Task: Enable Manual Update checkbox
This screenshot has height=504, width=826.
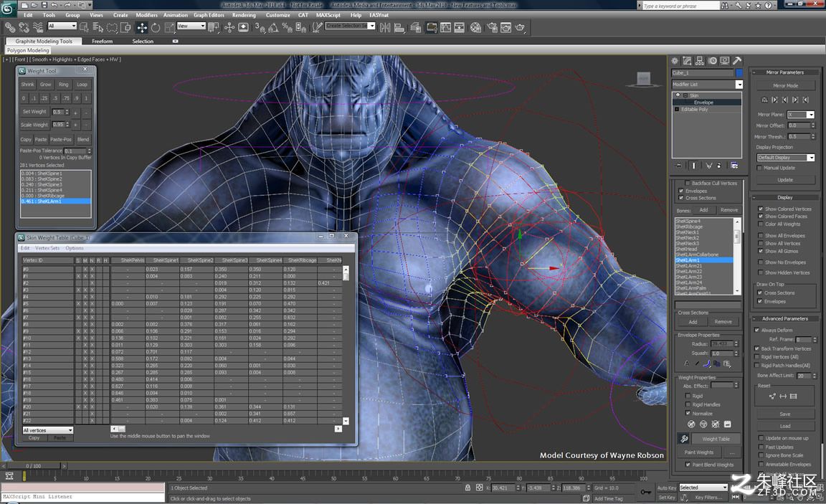Action: click(x=759, y=168)
